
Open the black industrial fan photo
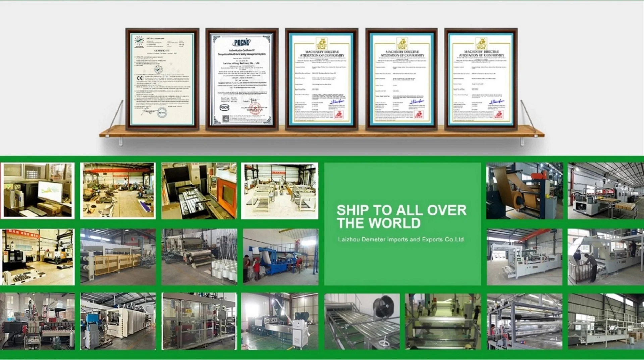click(362, 321)
